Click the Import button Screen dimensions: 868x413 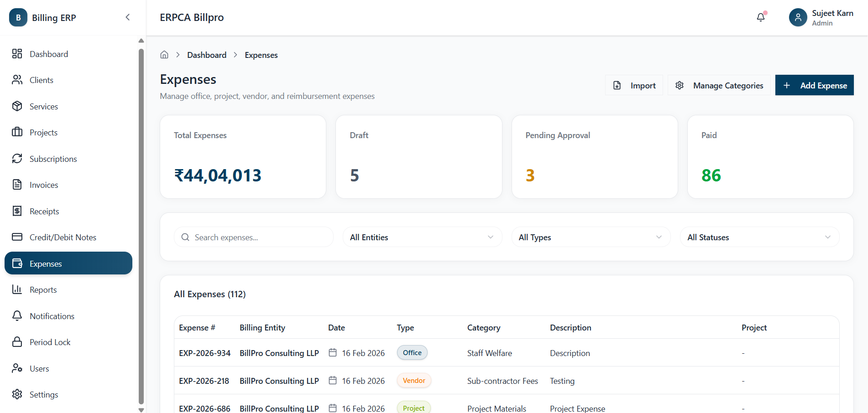(x=634, y=85)
